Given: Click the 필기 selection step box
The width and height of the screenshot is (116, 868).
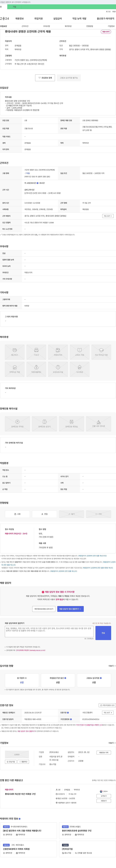Looking at the screenshot, I should tap(72, 514).
